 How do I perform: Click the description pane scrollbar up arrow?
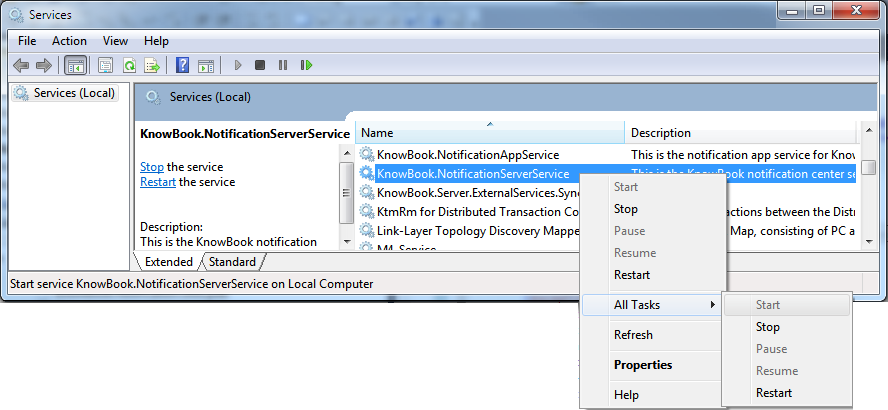(346, 153)
